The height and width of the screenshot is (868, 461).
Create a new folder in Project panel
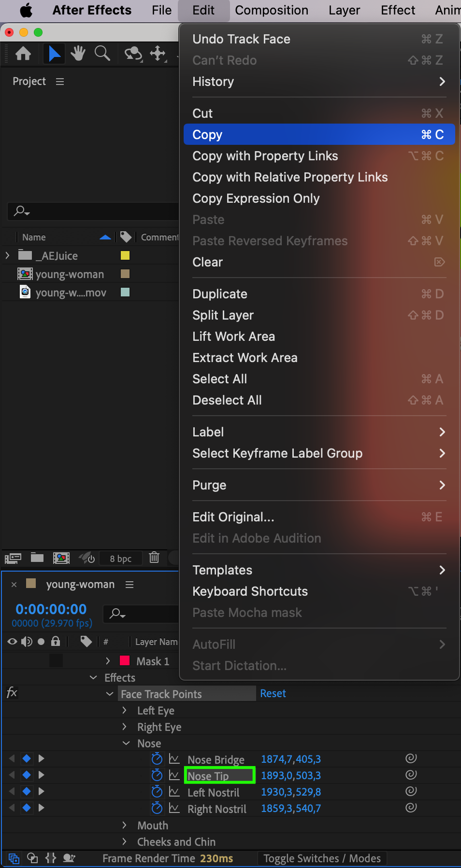click(37, 558)
